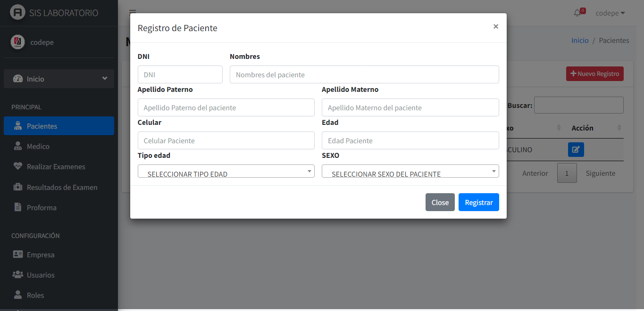This screenshot has height=311, width=644.
Task: Sort by the Acción column header
Action: click(595, 128)
